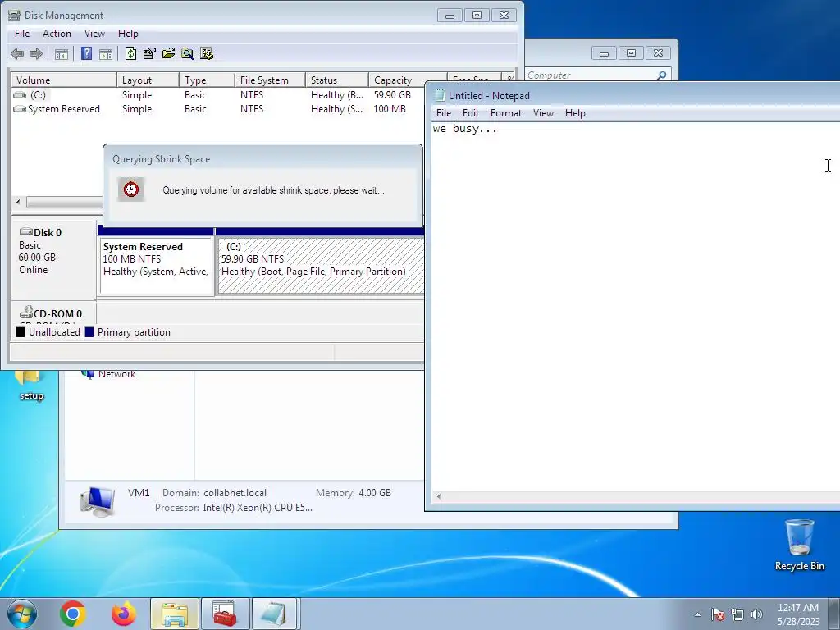The height and width of the screenshot is (630, 840).
Task: Click the taskbar clock showing 12:47 AM
Action: coord(798,614)
